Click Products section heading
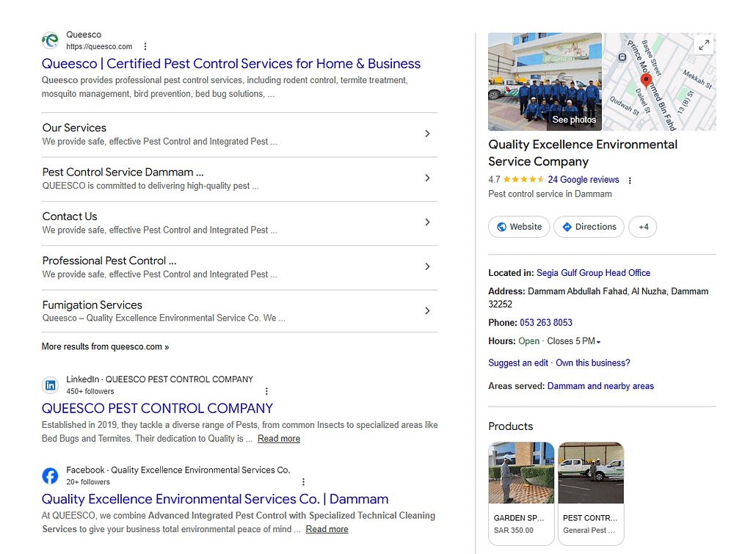756x554 pixels. (511, 426)
